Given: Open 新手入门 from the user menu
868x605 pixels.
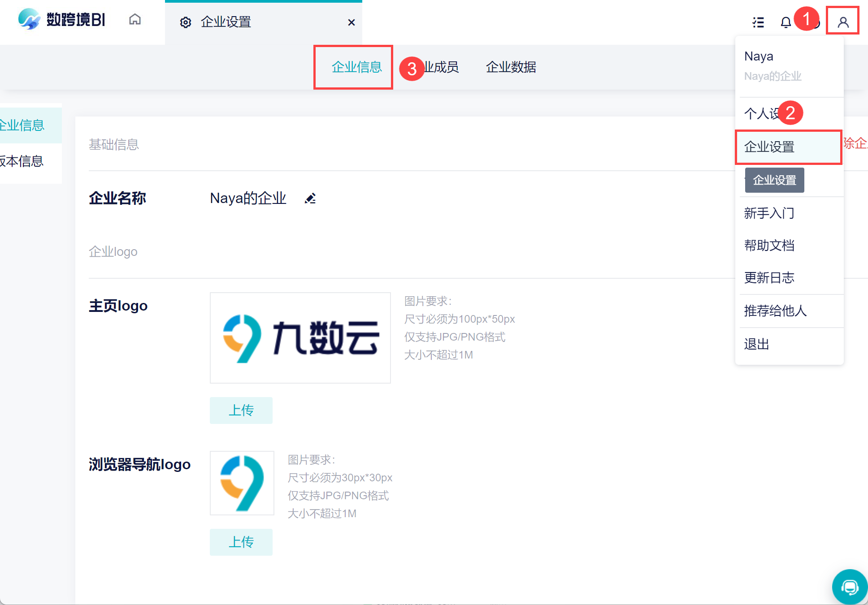Looking at the screenshot, I should coord(769,213).
